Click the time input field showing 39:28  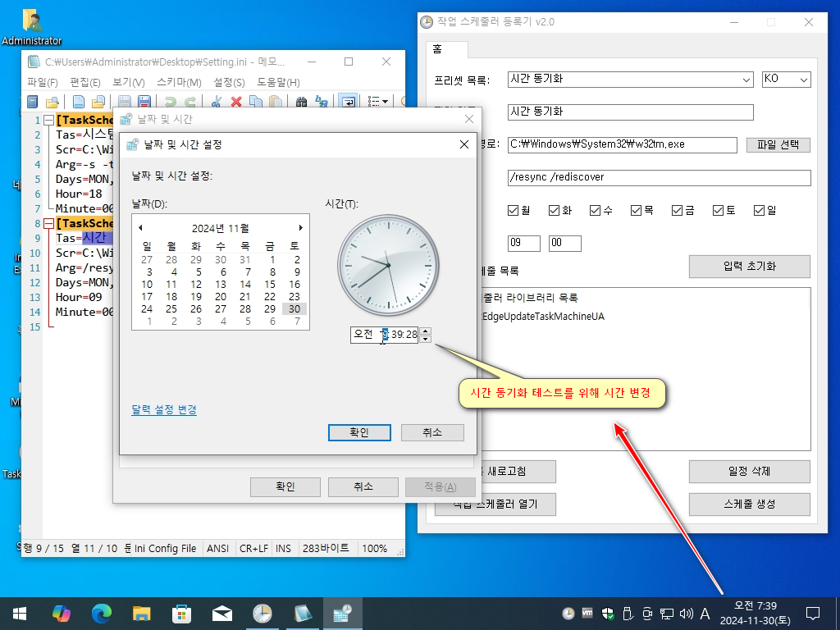pyautogui.click(x=384, y=335)
